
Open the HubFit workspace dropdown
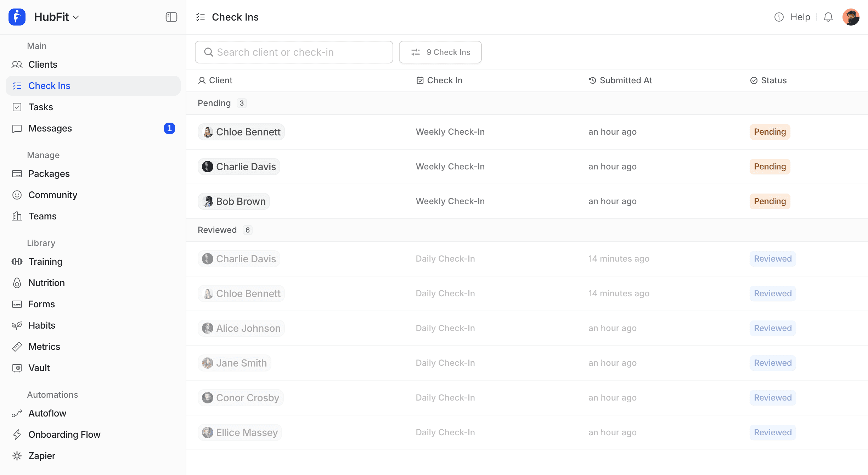click(x=57, y=17)
